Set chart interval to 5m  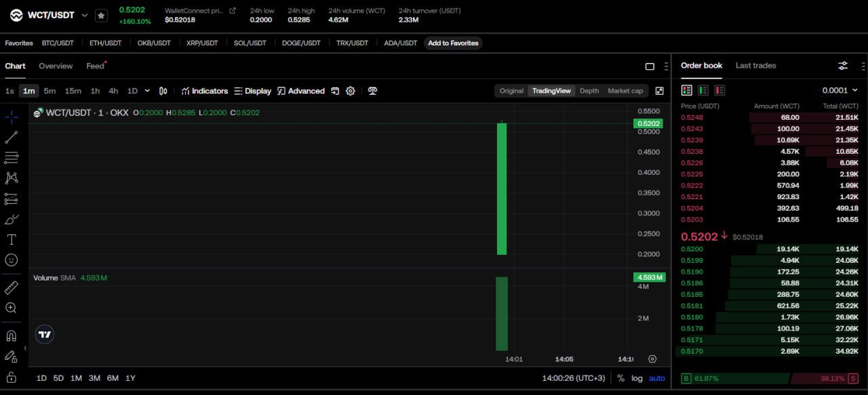(x=50, y=91)
